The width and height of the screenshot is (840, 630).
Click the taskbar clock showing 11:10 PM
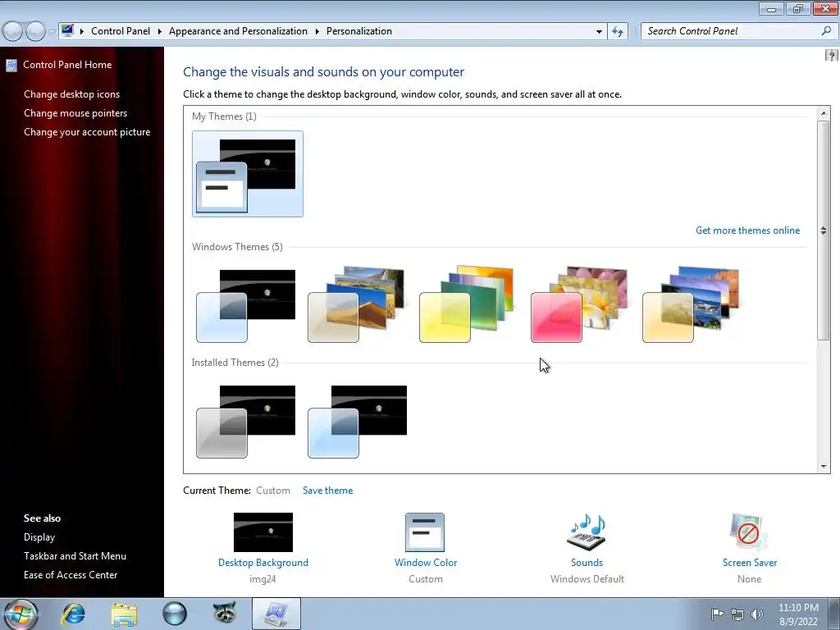[x=798, y=614]
